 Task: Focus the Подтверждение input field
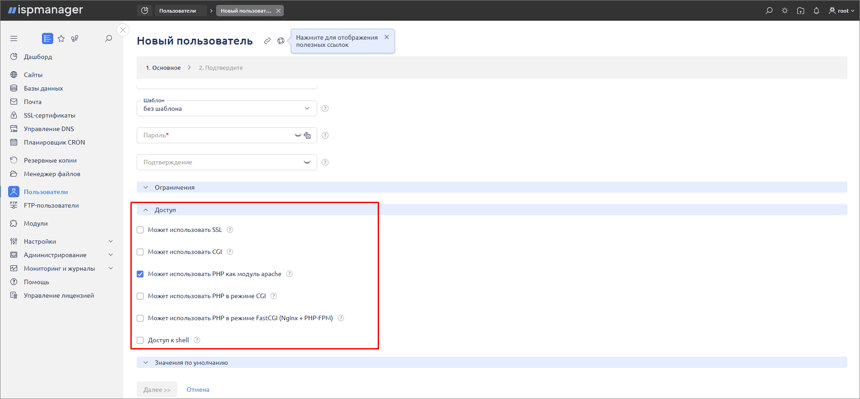pyautogui.click(x=227, y=162)
